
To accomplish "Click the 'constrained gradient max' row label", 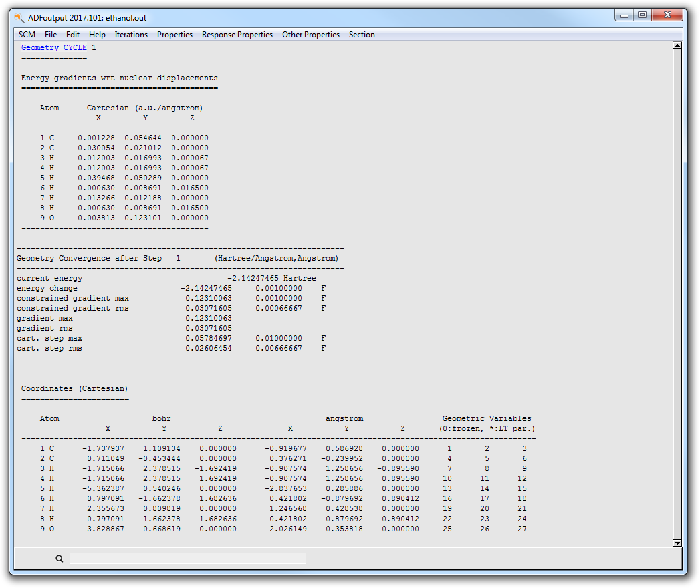I will (73, 299).
